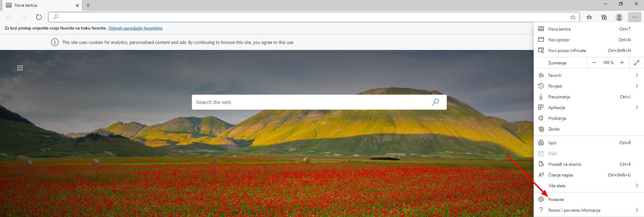Close the Nova kartica tab
The height and width of the screenshot is (217, 644).
(x=77, y=6)
